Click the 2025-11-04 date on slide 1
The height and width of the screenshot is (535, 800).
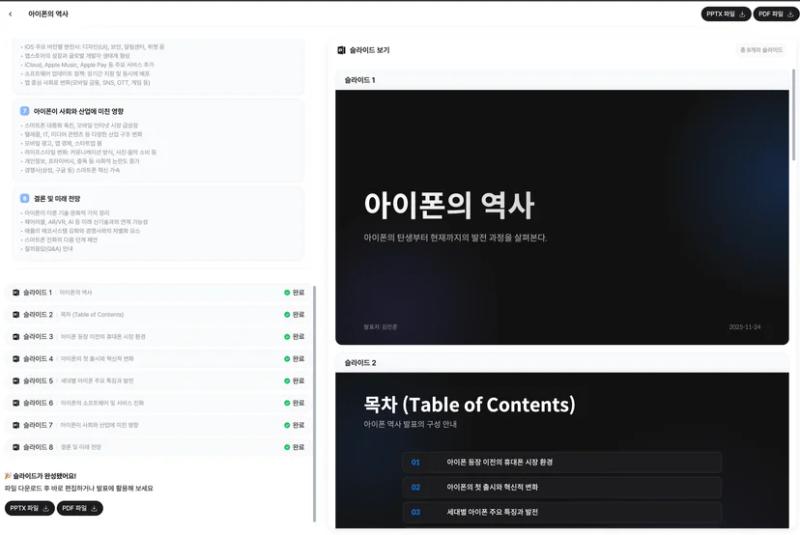click(x=744, y=327)
